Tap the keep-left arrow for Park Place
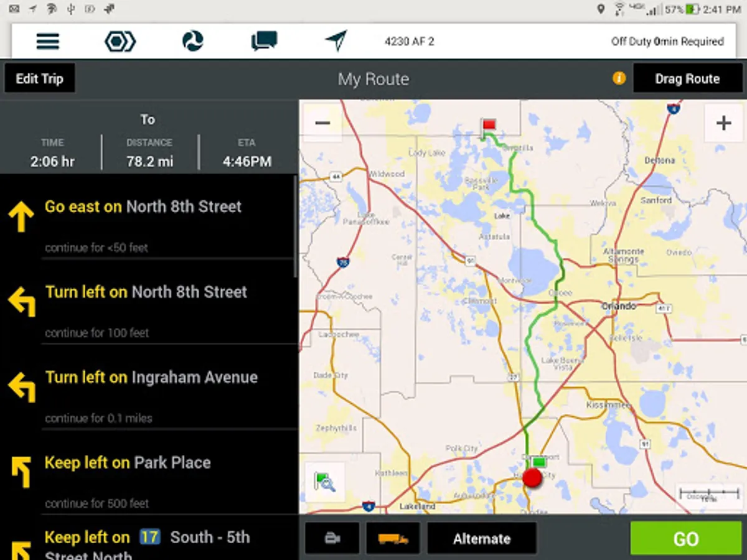Image resolution: width=747 pixels, height=560 pixels. pos(21,472)
